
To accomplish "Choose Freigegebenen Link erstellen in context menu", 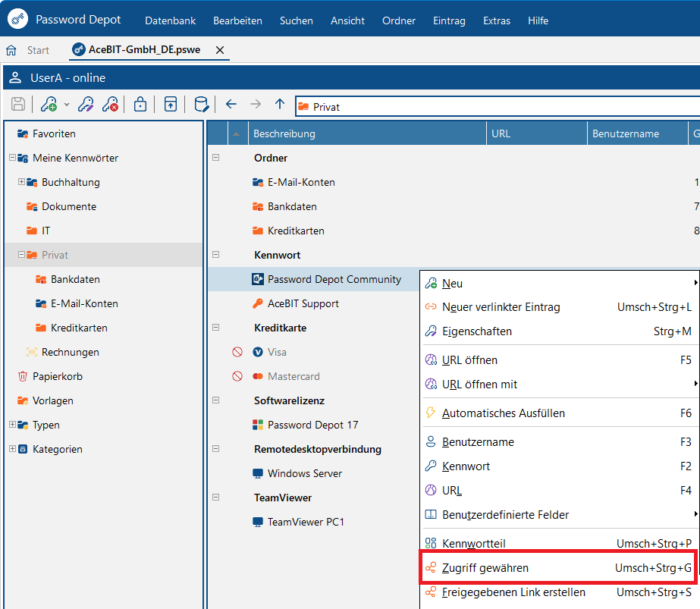I will coord(558,592).
